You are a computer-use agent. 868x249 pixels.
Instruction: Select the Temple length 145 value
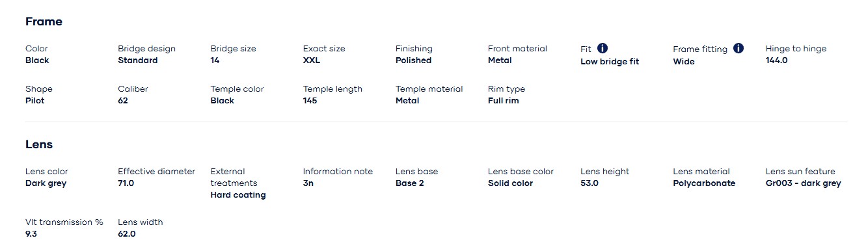point(310,101)
